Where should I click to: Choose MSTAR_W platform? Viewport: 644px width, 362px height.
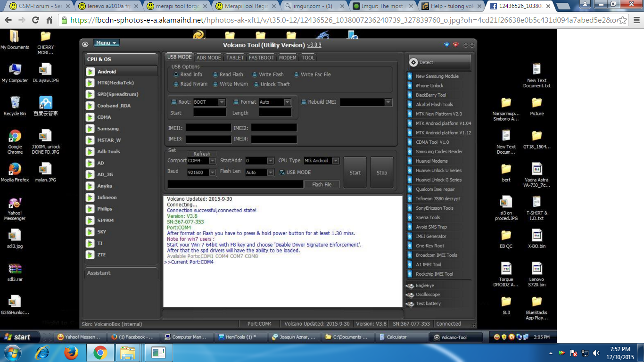121,140
